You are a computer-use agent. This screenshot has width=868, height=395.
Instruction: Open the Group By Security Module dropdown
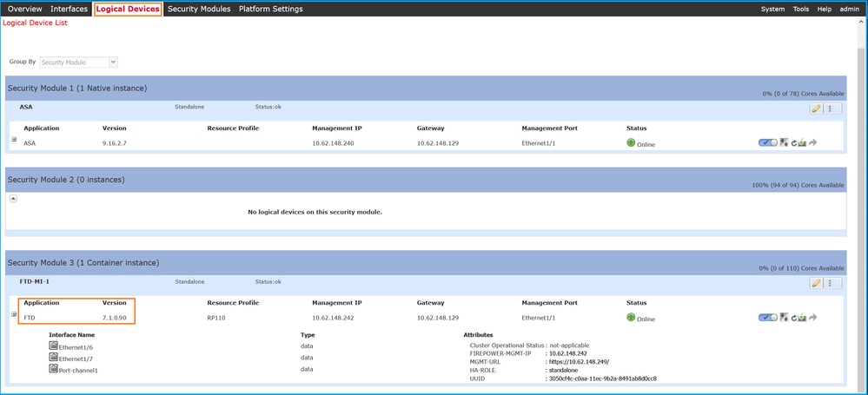pyautogui.click(x=78, y=63)
